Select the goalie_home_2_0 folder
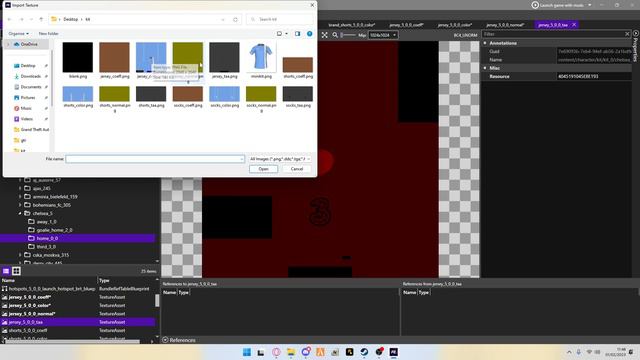 click(x=54, y=230)
